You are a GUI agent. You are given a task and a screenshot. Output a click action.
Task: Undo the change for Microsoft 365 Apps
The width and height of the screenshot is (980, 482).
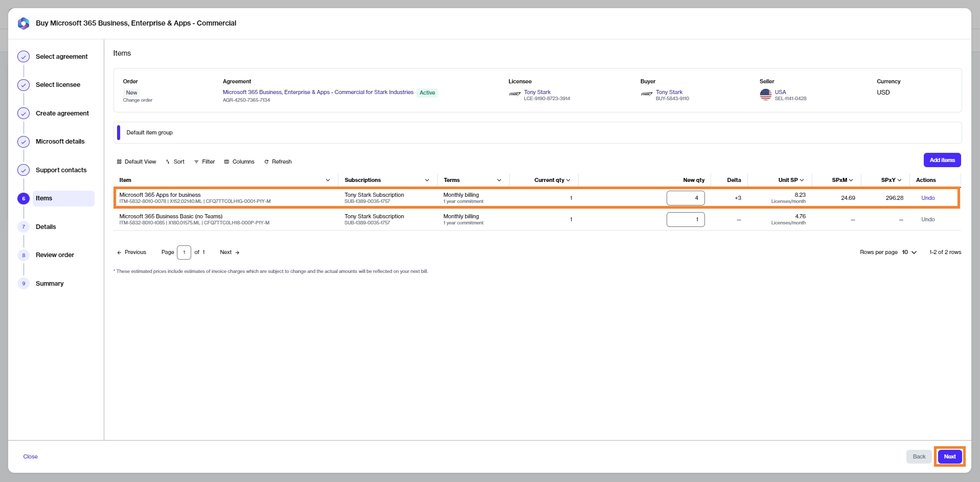[927, 198]
